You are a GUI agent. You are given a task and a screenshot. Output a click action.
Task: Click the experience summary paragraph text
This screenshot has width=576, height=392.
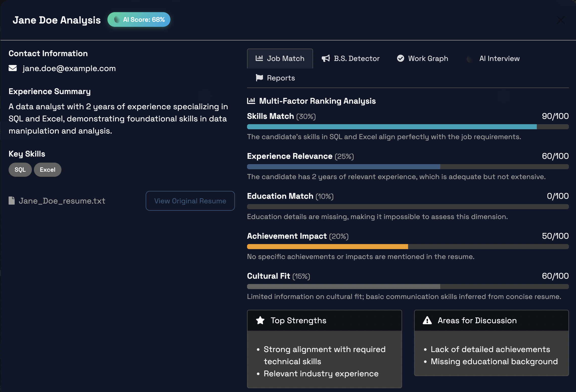118,119
